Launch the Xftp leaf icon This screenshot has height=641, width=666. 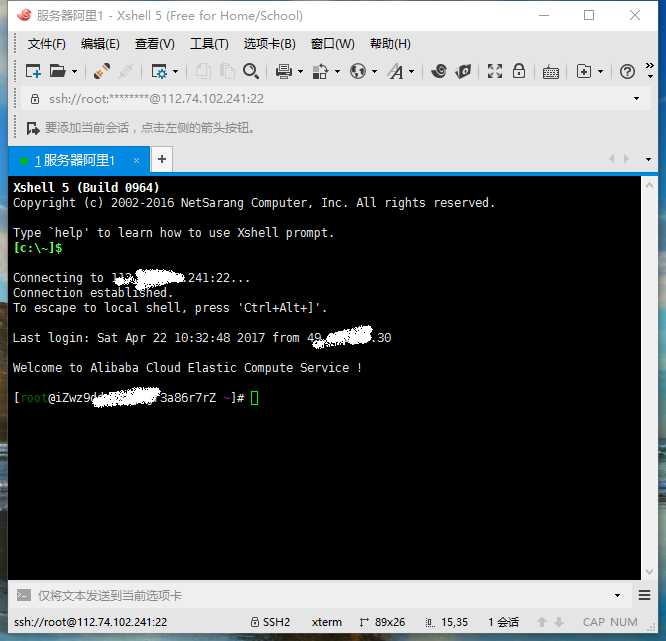pyautogui.click(x=463, y=71)
